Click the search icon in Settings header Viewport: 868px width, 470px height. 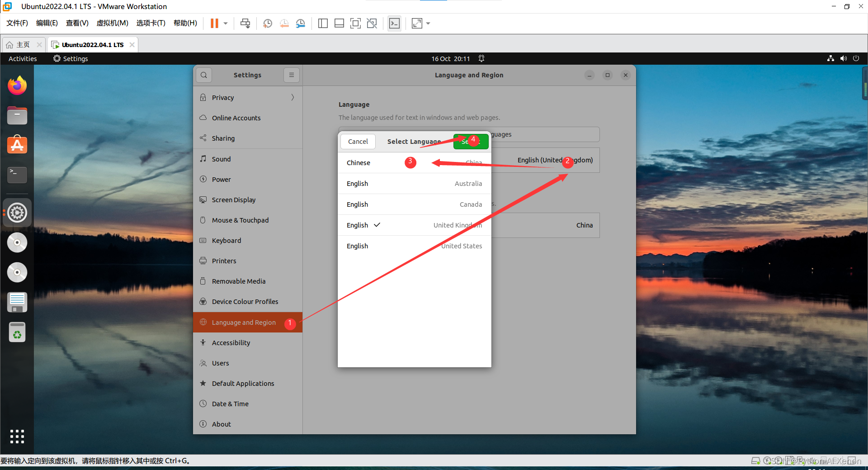coord(204,75)
